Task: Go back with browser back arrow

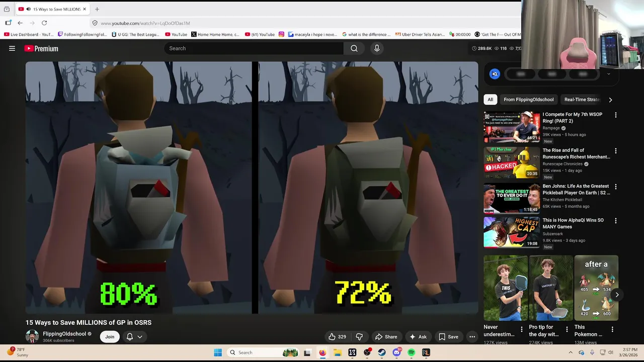Action: (x=20, y=23)
